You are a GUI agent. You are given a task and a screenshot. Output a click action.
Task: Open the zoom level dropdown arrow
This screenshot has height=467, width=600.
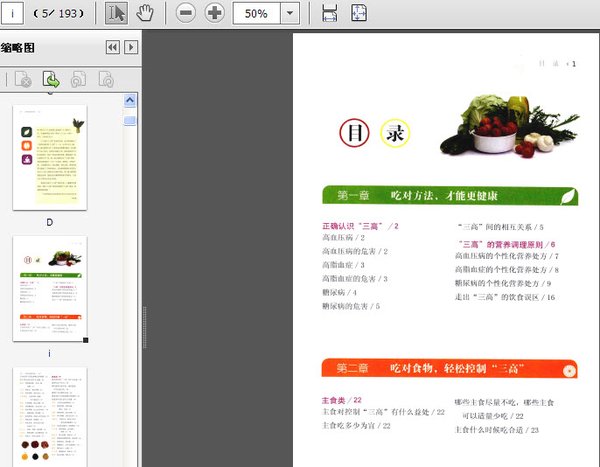click(290, 13)
